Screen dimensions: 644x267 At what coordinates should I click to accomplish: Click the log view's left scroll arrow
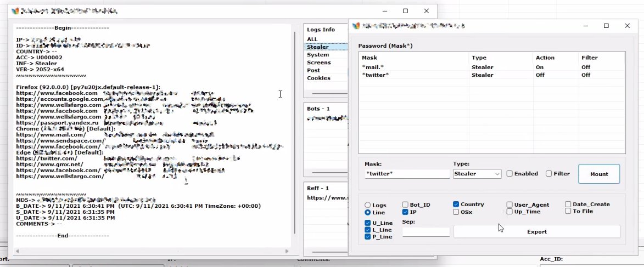point(17,251)
